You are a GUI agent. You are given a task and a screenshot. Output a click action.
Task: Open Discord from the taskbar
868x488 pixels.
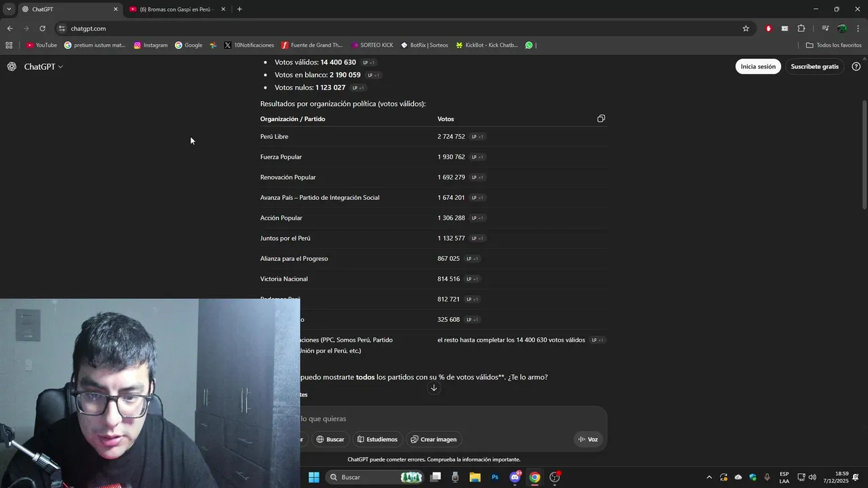click(x=515, y=477)
